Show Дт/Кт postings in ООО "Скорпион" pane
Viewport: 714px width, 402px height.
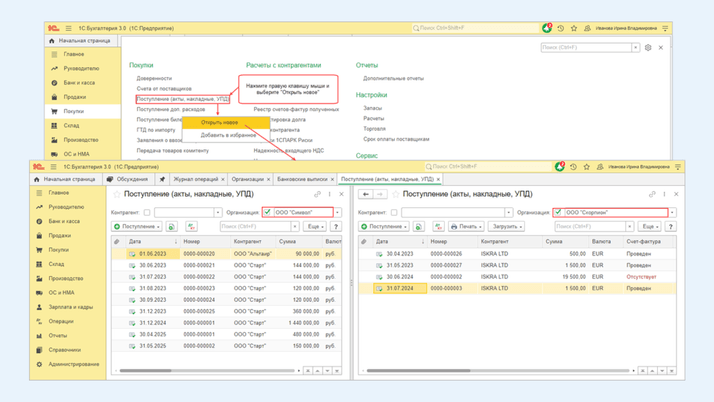[x=439, y=226]
